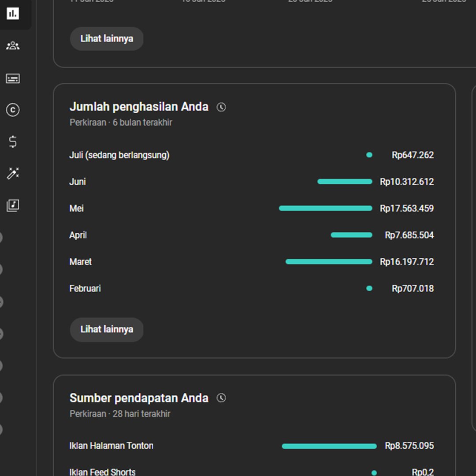Select the Customization magic wand icon
Viewport: 476px width, 476px height.
coord(12,173)
